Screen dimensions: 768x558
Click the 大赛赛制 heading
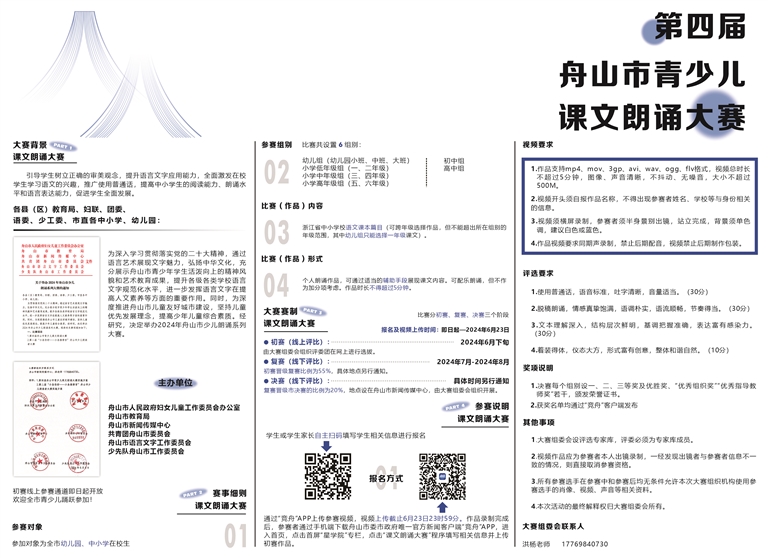281,311
